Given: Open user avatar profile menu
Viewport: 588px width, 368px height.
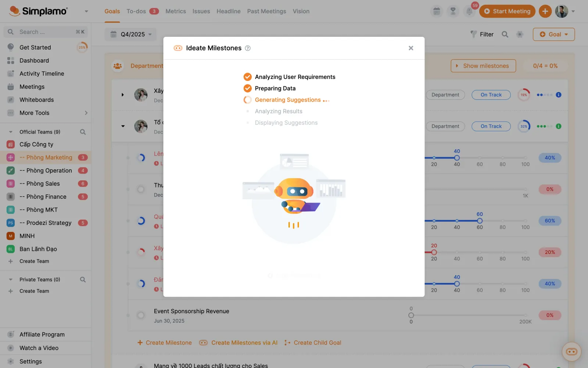Looking at the screenshot, I should 562,11.
